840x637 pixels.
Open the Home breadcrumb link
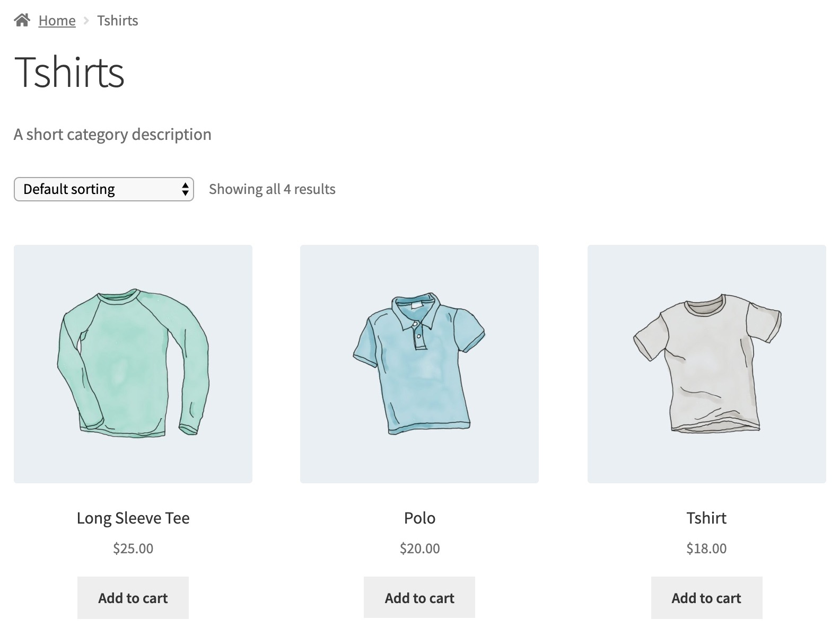[57, 21]
